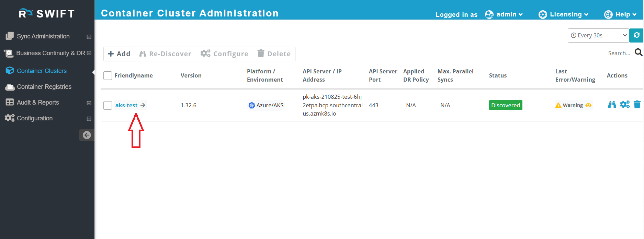Click Applied DR Policy column header

tap(416, 75)
